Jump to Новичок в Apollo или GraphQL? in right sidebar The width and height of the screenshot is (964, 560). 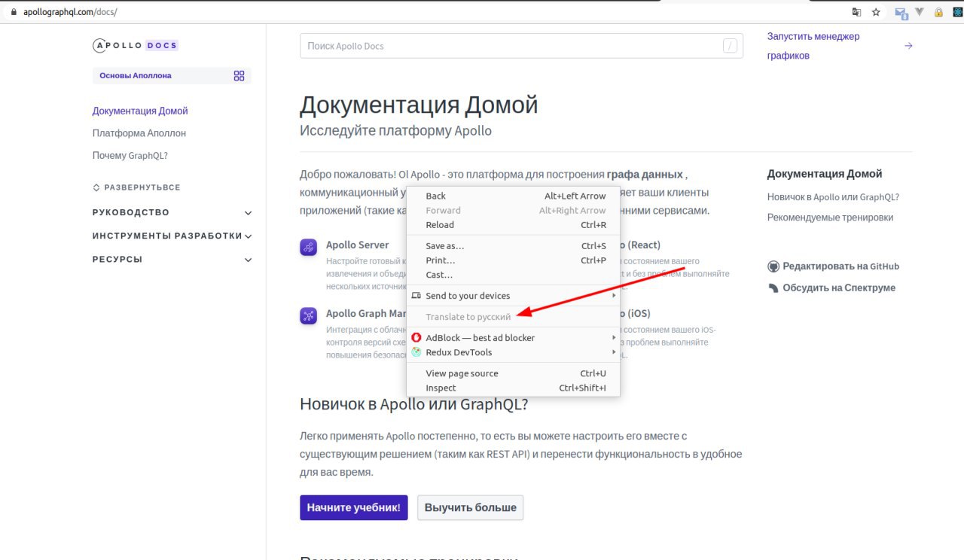click(x=833, y=197)
